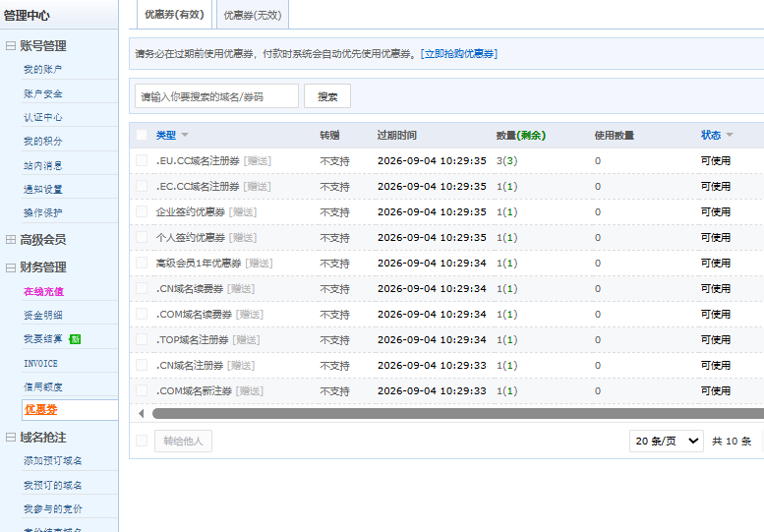This screenshot has width=764, height=532.
Task: Tick checkbox for 个人签约优惠券 row
Action: tap(142, 237)
